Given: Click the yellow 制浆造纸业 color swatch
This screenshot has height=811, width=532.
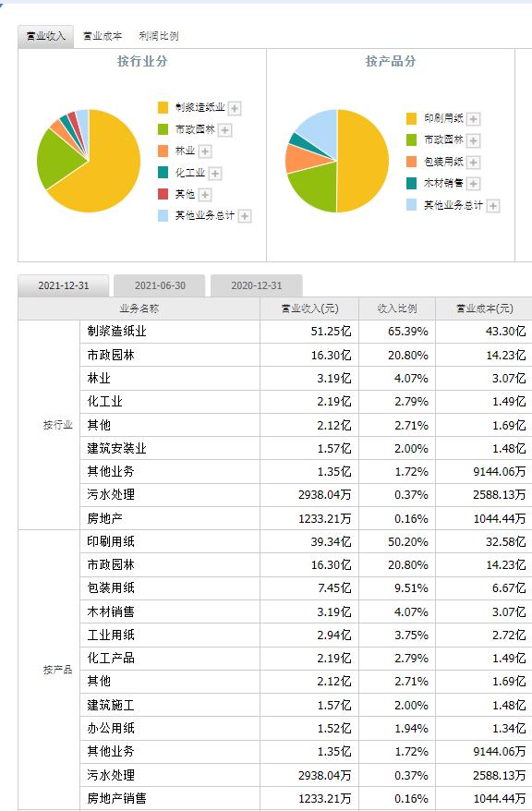Looking at the screenshot, I should (163, 107).
